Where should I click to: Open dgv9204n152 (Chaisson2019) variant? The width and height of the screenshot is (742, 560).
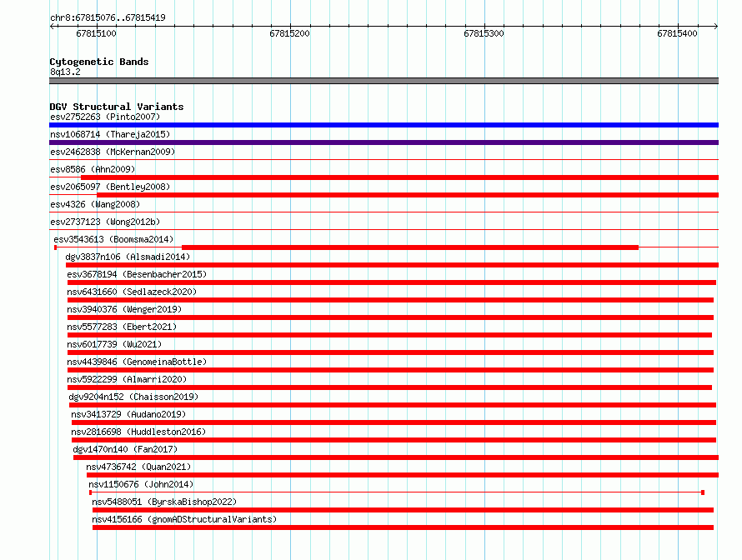[133, 397]
